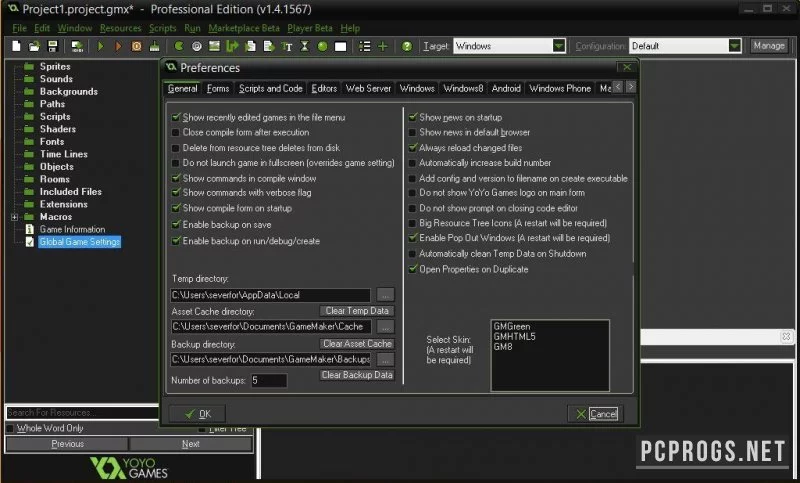Click the Cancel button in Preferences

595,414
